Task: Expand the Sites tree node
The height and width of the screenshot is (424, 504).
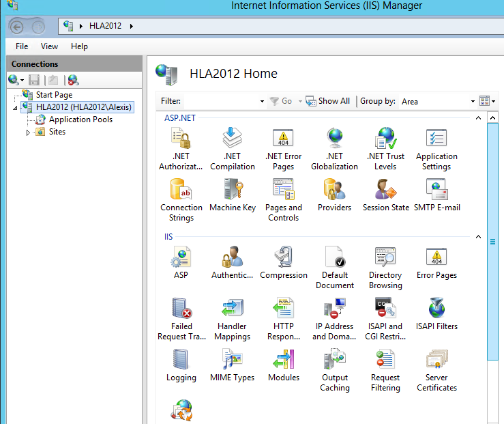Action: [29, 132]
